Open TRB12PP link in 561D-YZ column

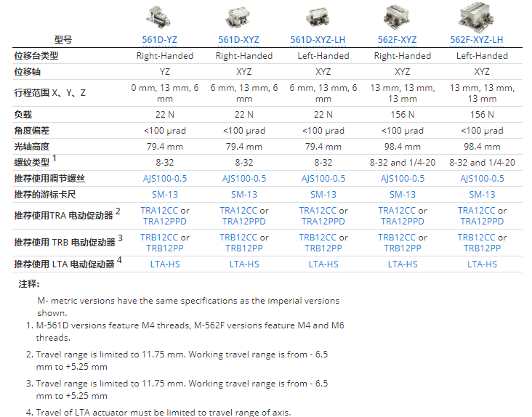click(x=165, y=248)
